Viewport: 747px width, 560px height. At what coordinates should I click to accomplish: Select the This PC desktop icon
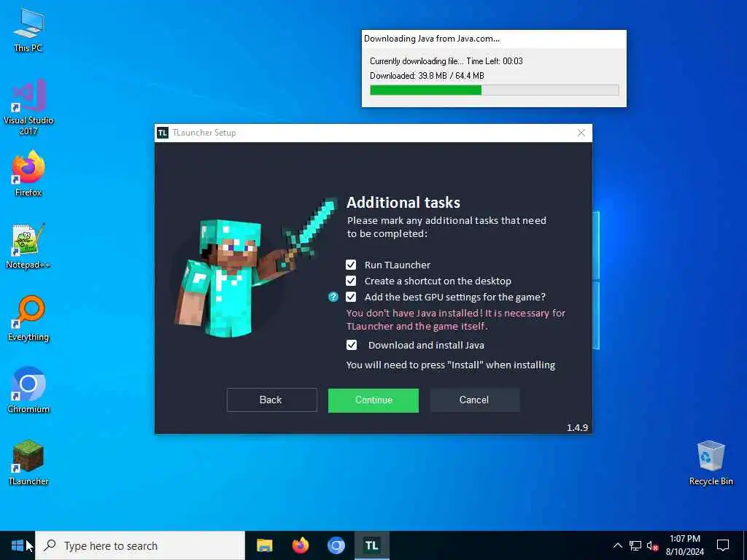(x=28, y=30)
